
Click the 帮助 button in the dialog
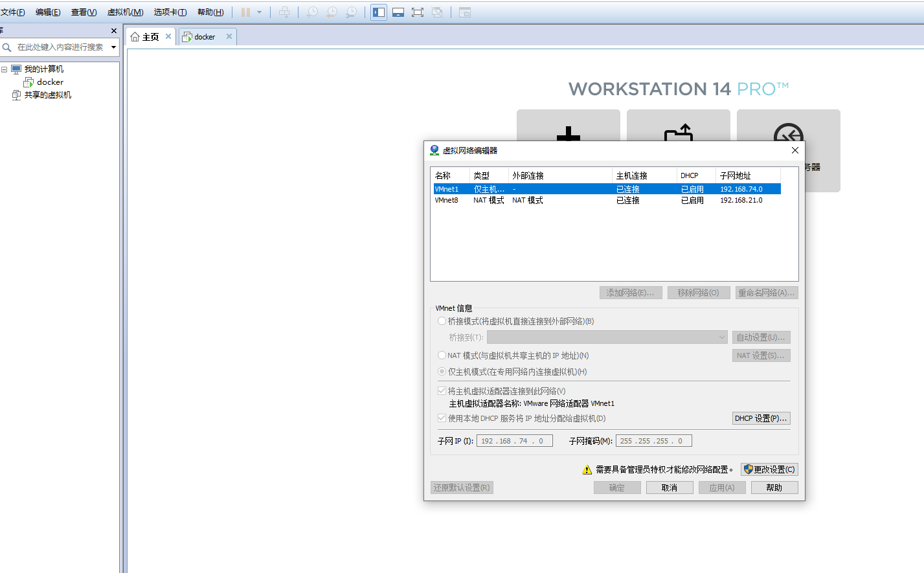pyautogui.click(x=774, y=488)
